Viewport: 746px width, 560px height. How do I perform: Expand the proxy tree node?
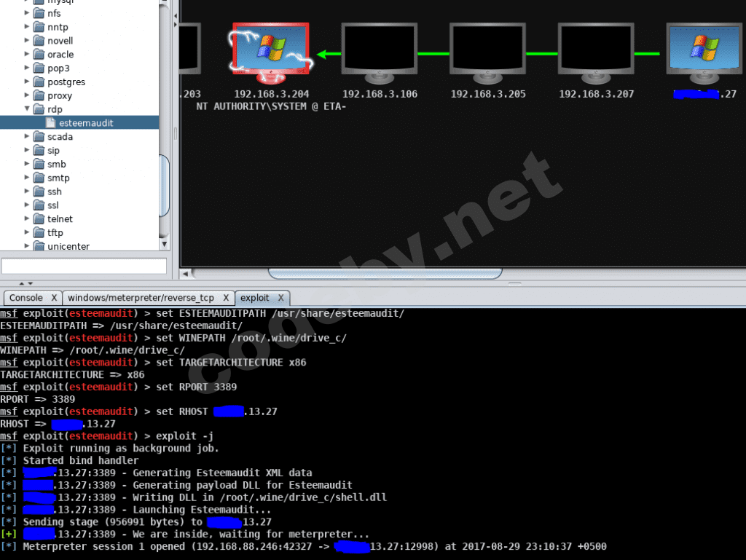click(27, 95)
